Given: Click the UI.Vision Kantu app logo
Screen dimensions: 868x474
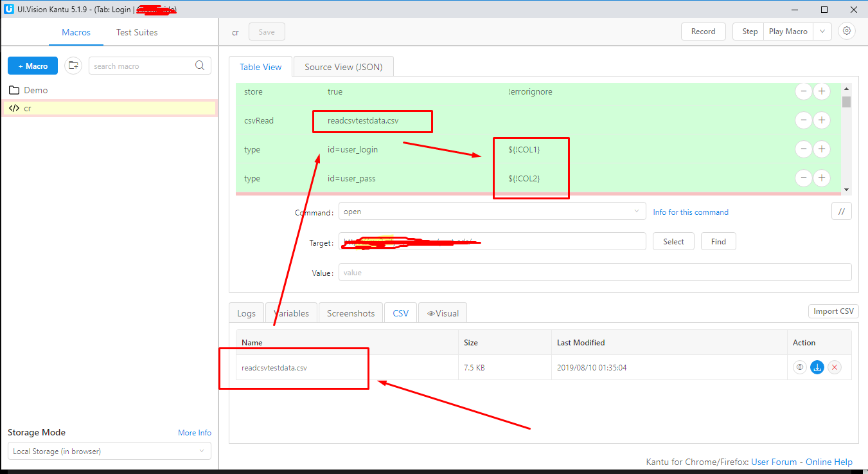Looking at the screenshot, I should tap(9, 9).
